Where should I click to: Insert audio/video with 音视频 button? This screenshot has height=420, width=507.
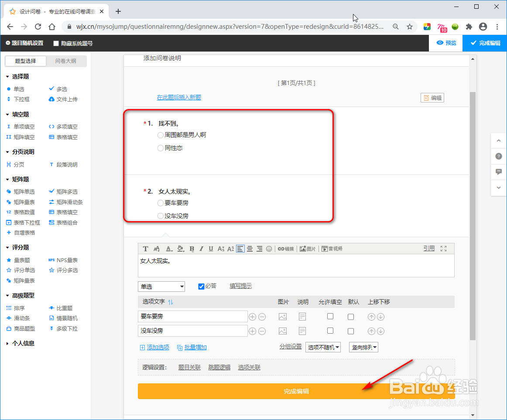pos(332,249)
